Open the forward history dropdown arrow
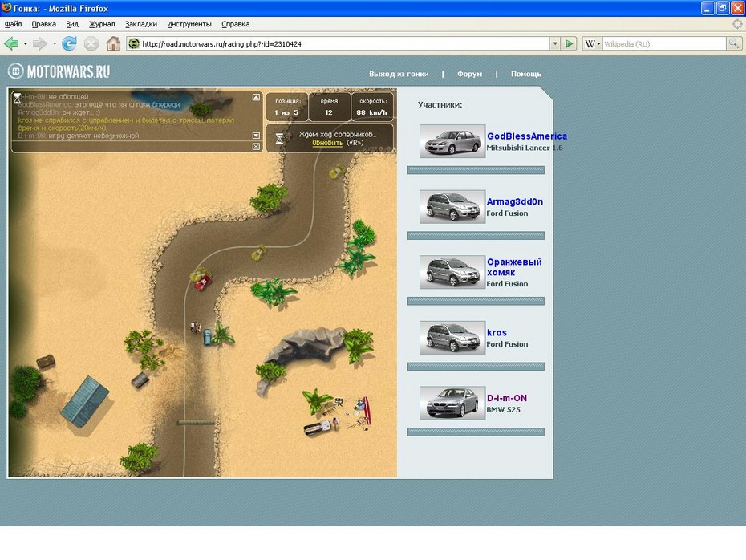 pos(55,44)
